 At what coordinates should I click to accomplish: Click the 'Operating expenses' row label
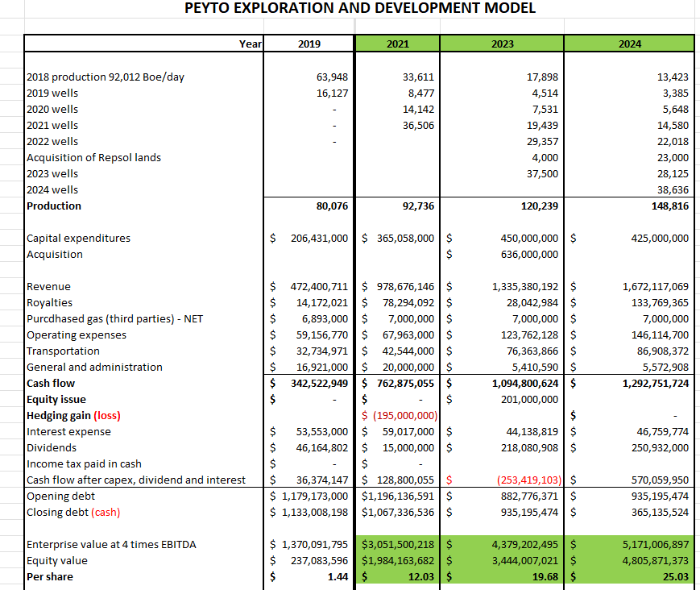[x=77, y=334]
